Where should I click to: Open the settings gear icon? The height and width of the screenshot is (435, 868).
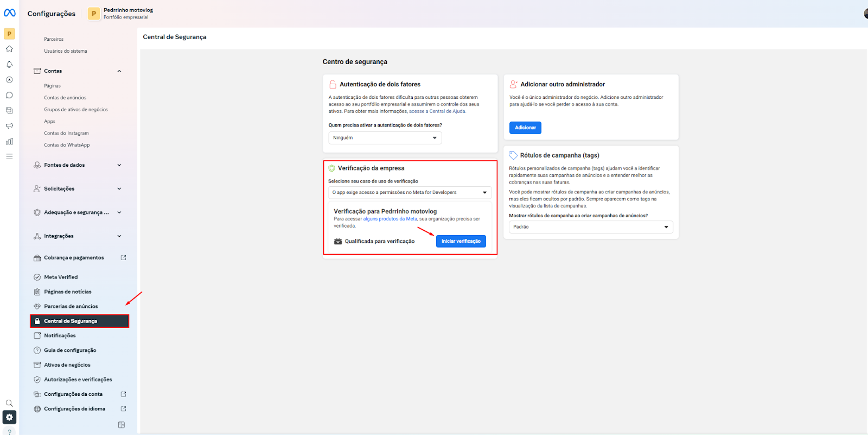point(9,417)
